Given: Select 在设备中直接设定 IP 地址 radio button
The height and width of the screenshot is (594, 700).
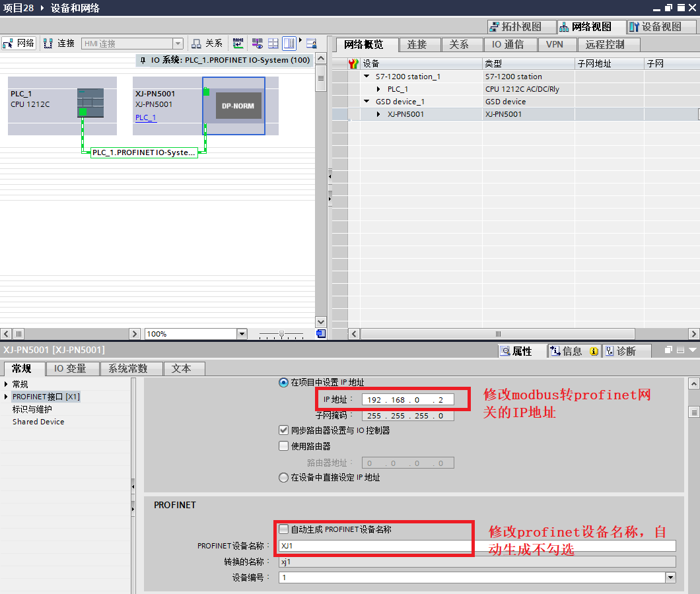Looking at the screenshot, I should [283, 478].
